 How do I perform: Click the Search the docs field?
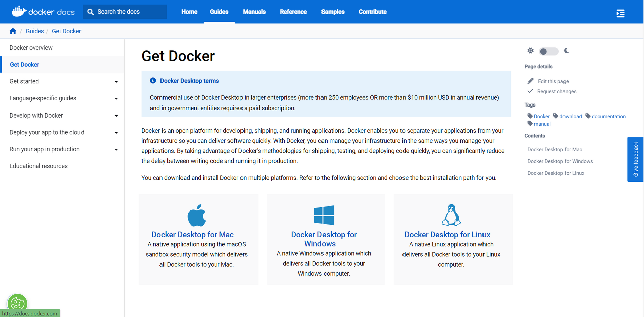[125, 12]
